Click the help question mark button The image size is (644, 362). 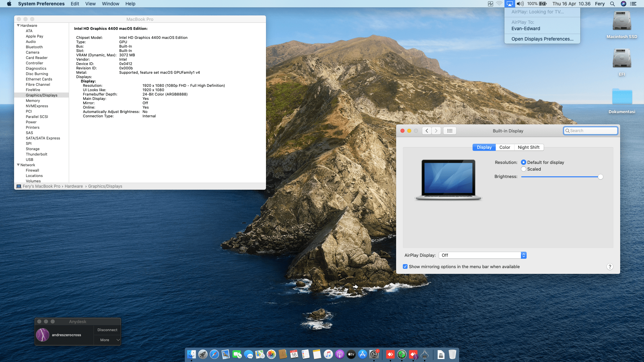pos(609,266)
